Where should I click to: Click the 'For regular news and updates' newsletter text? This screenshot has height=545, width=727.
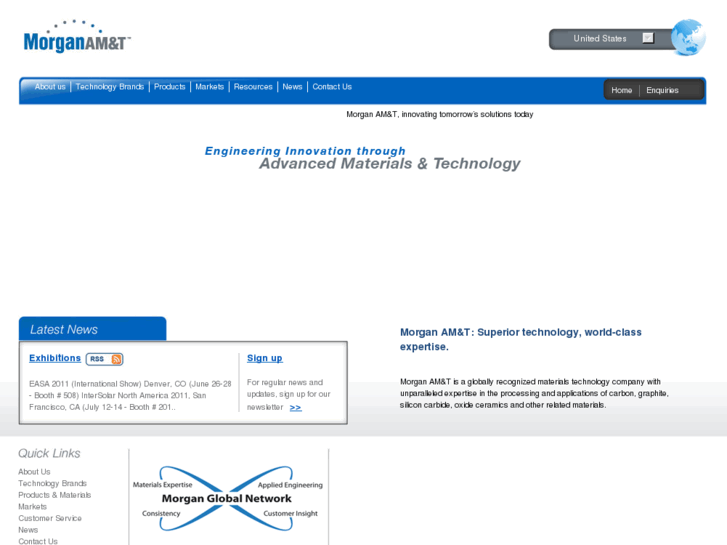coord(288,394)
